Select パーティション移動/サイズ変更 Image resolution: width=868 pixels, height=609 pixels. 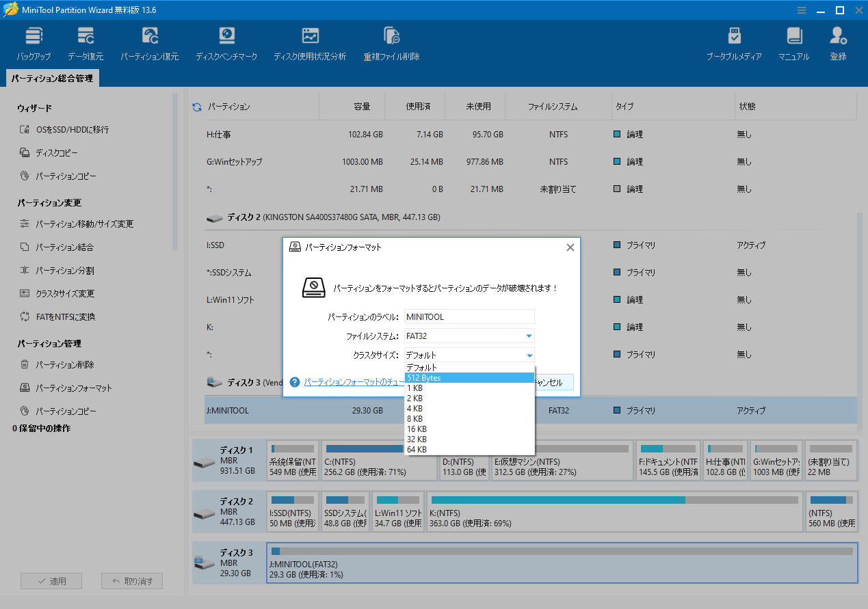77,224
